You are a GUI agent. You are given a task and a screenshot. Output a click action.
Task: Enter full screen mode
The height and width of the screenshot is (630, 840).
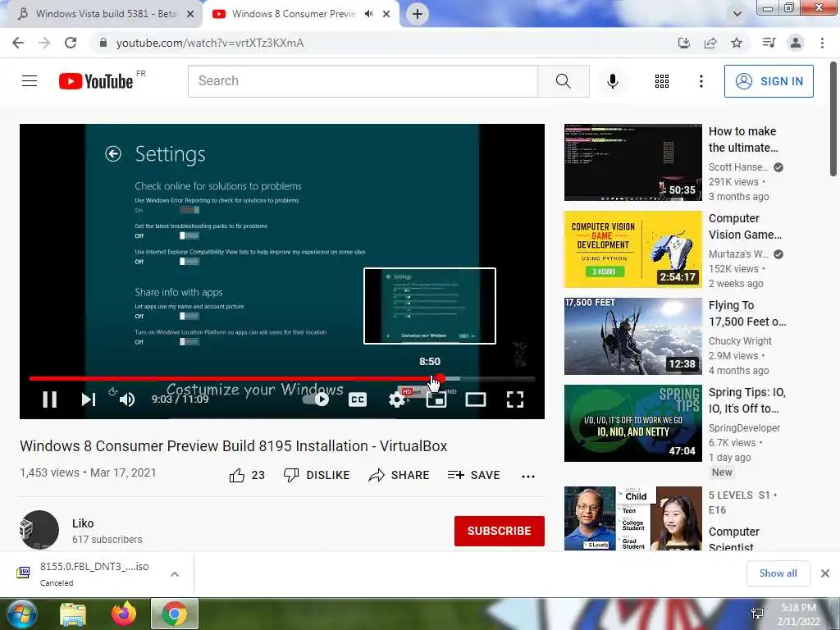point(515,399)
